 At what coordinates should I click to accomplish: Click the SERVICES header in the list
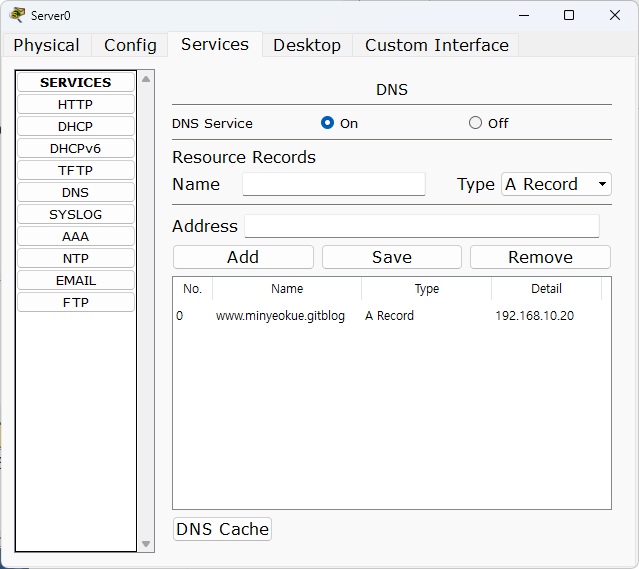click(x=76, y=82)
